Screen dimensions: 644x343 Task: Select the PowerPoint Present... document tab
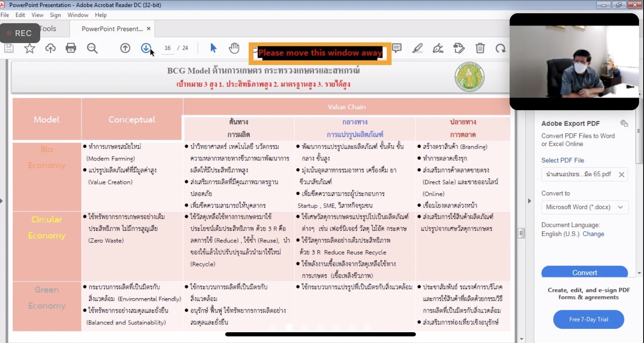[x=112, y=29]
